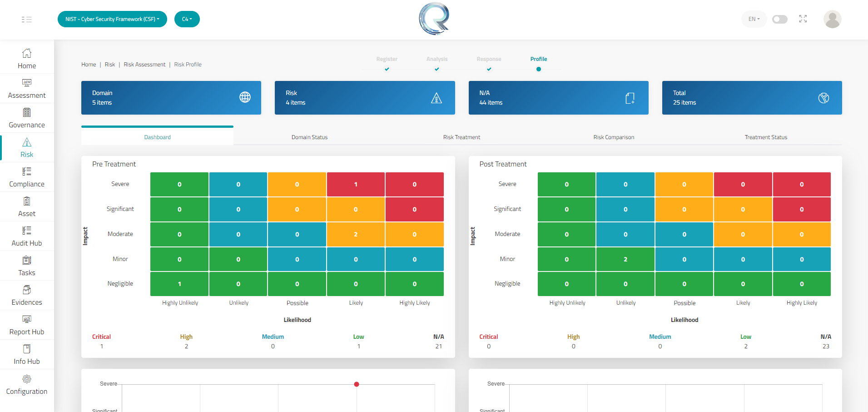The image size is (868, 412).
Task: Open the Home sidebar icon
Action: coord(27,53)
